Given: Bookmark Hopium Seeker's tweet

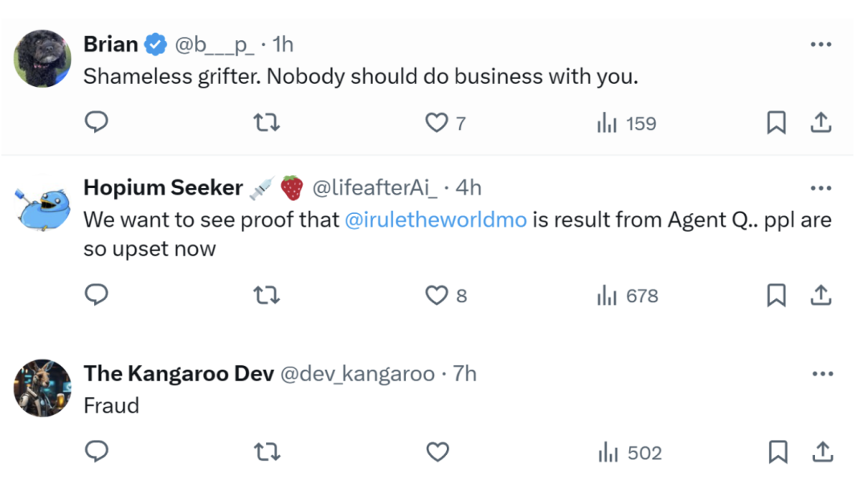Looking at the screenshot, I should 776,296.
